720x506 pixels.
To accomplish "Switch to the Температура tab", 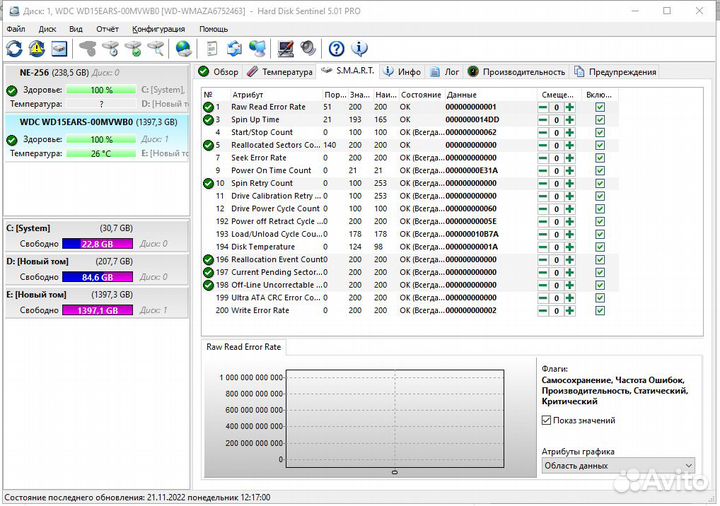I will point(280,72).
